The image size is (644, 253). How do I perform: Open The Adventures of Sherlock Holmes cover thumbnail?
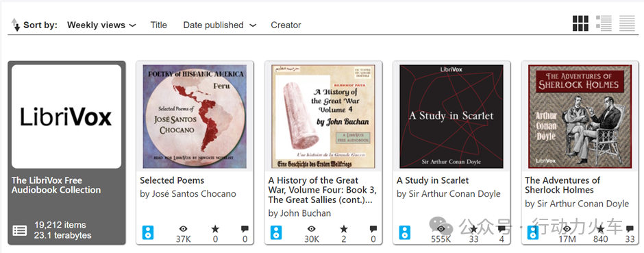pyautogui.click(x=580, y=117)
